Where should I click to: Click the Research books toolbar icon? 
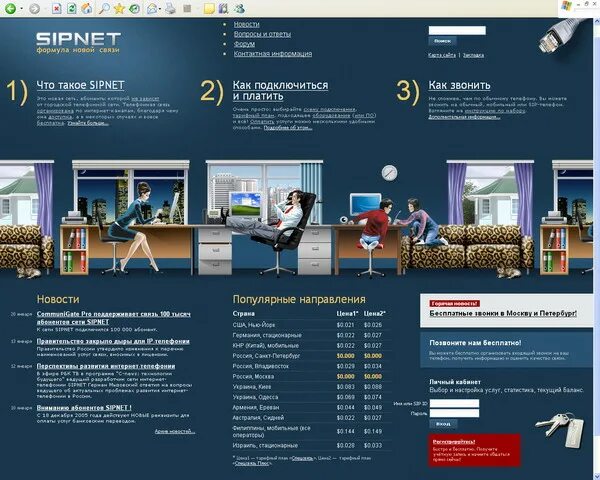coord(223,8)
